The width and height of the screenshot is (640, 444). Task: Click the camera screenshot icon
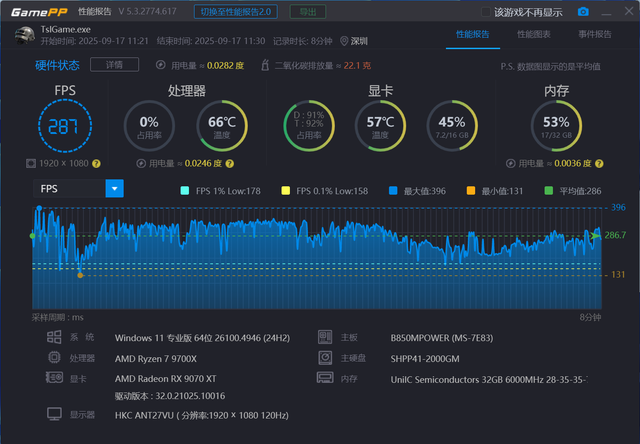tap(583, 11)
